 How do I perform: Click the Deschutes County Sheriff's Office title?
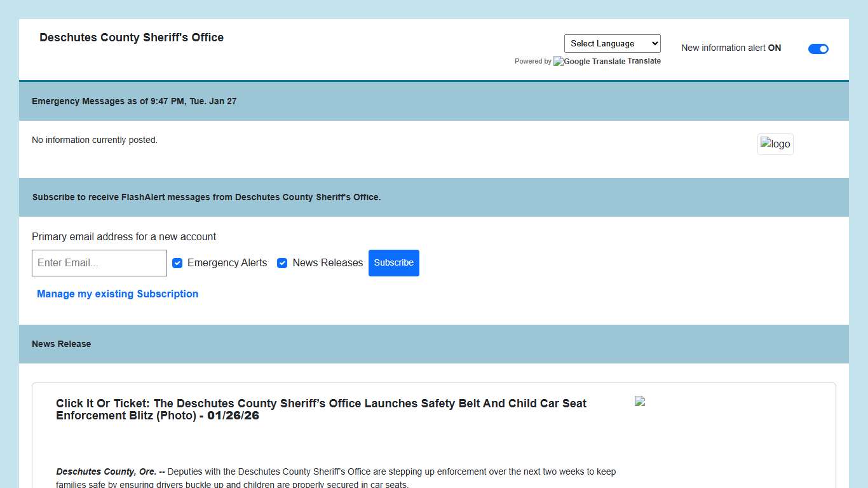point(132,37)
